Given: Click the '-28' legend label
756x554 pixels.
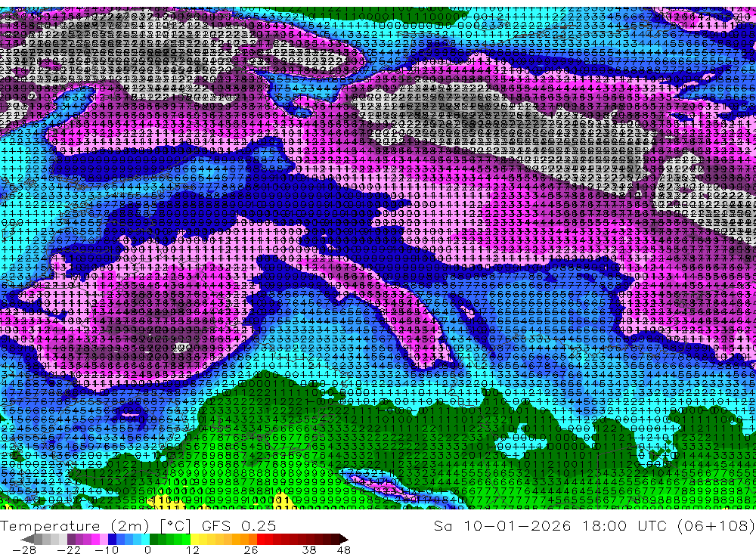Looking at the screenshot, I should tap(23, 549).
